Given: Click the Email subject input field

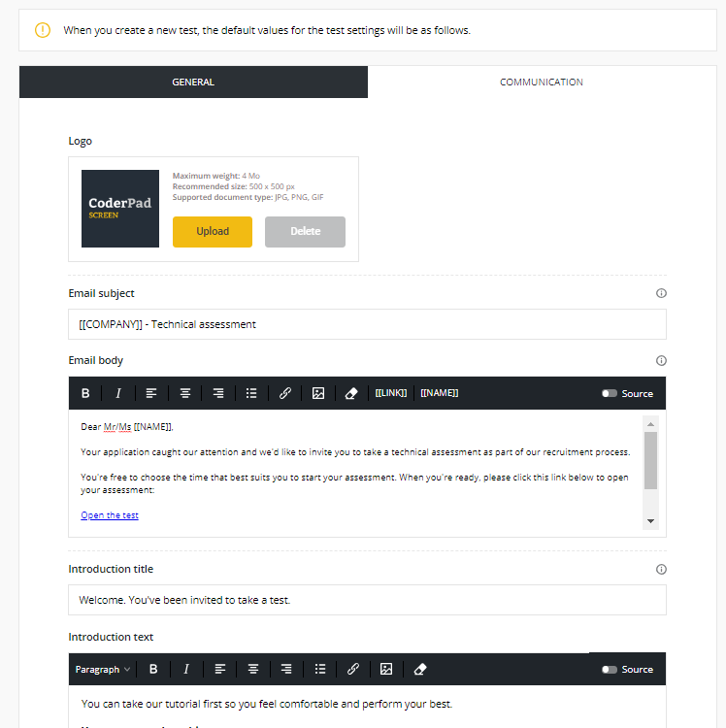Looking at the screenshot, I should (x=367, y=324).
